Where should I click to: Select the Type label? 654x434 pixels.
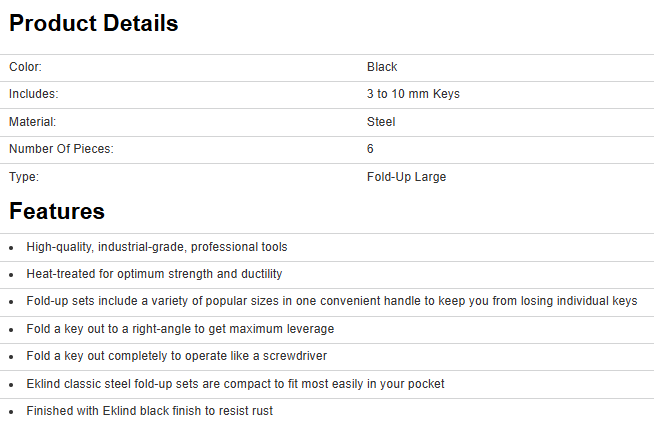[23, 177]
